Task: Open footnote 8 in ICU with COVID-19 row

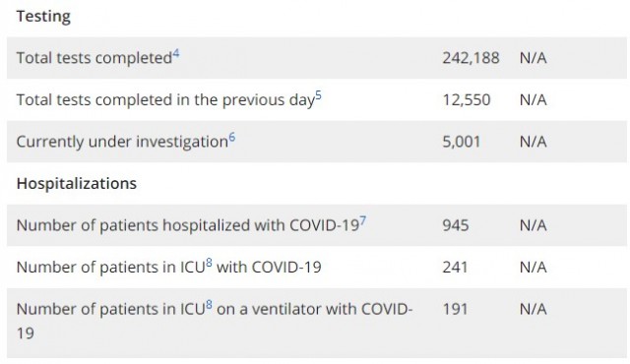Action: click(209, 264)
